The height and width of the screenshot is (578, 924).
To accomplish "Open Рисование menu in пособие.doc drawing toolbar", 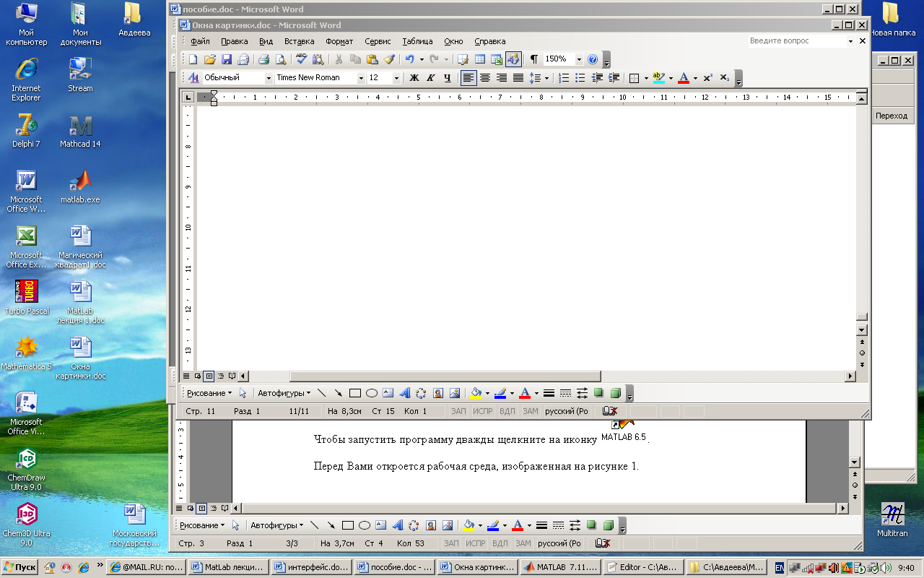I will coord(202,525).
